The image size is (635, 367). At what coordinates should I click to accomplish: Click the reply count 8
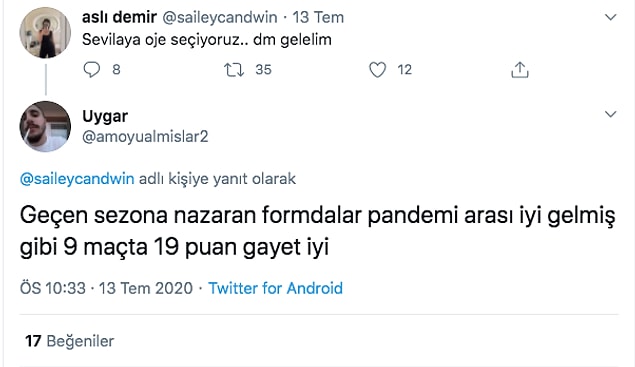click(116, 70)
